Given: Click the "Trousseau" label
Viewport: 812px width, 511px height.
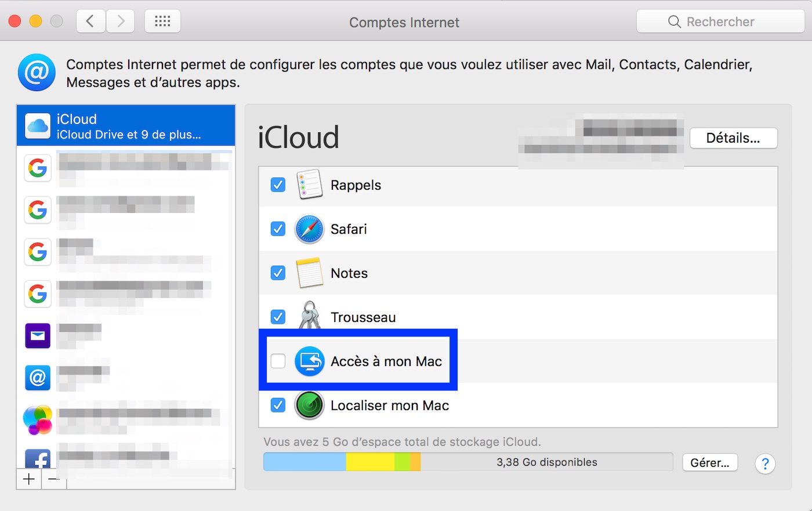Looking at the screenshot, I should (x=363, y=317).
